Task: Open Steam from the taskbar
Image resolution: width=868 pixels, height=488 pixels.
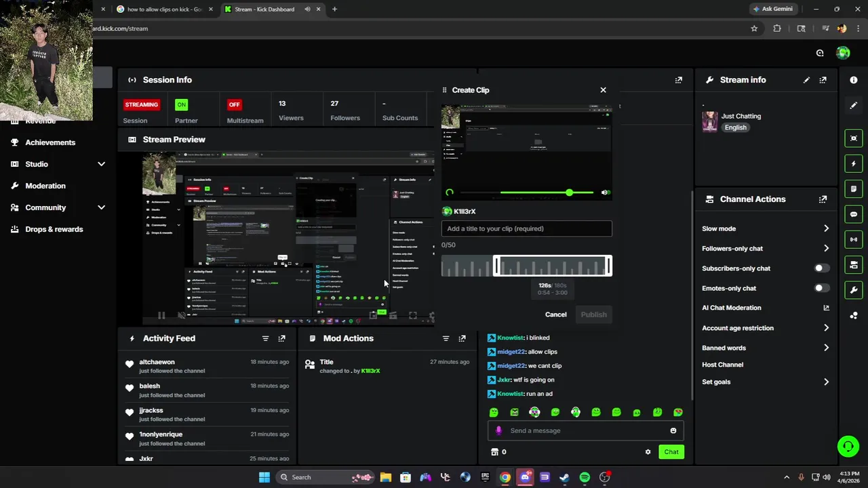Action: coord(564,477)
